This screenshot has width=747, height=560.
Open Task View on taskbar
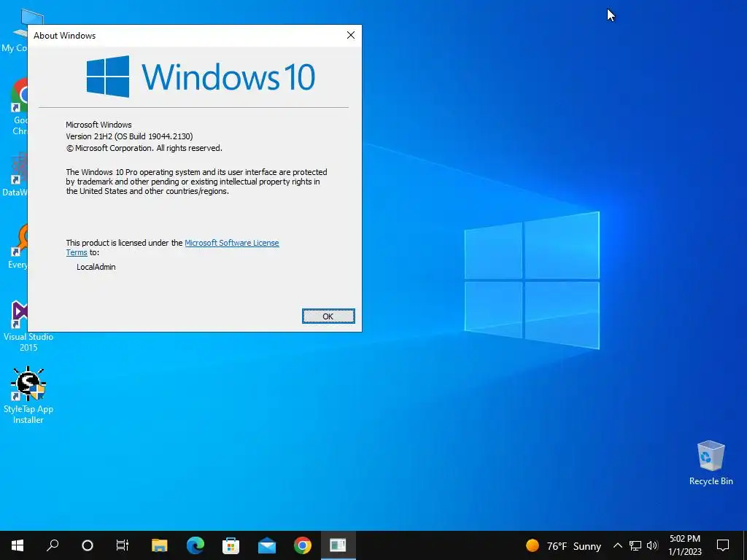[x=123, y=545]
